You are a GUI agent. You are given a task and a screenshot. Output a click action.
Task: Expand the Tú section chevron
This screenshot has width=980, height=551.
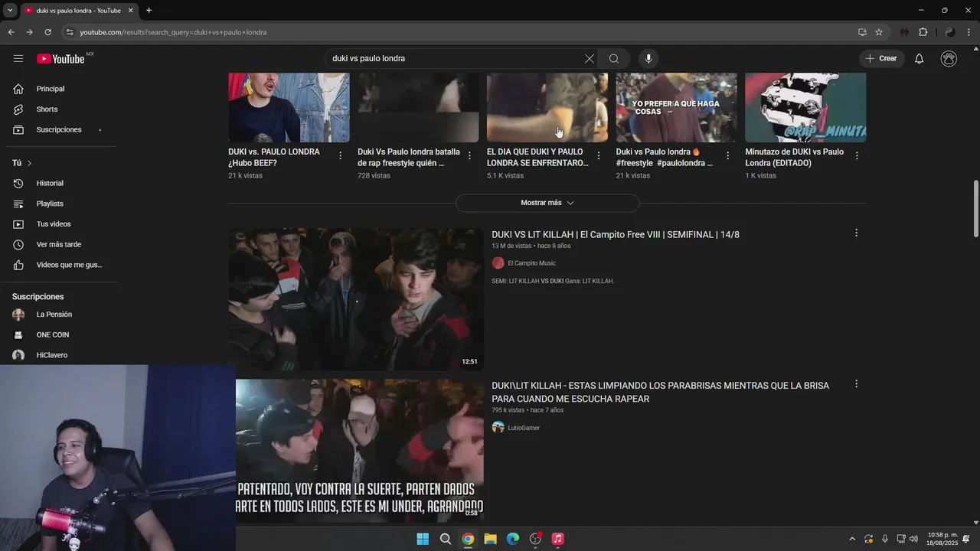(x=29, y=163)
